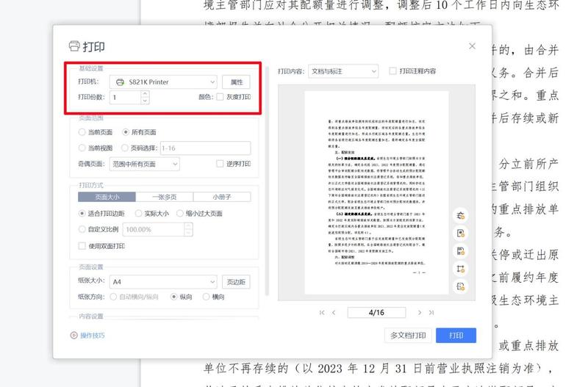588x387 pixels.
Task: Open the 操作技巧 tips link
Action: point(93,336)
